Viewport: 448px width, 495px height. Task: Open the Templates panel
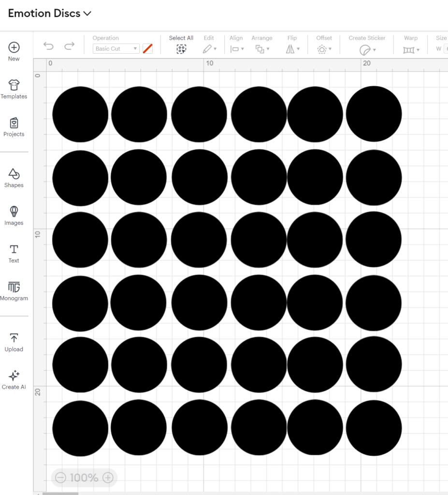point(14,86)
